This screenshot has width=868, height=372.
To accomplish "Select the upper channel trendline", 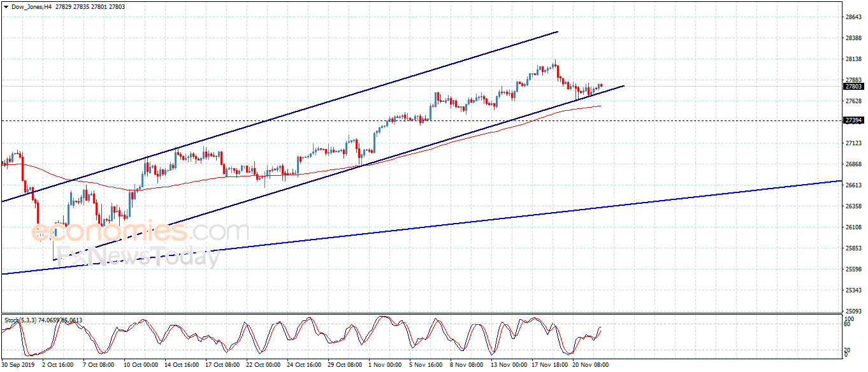I will [x=280, y=116].
